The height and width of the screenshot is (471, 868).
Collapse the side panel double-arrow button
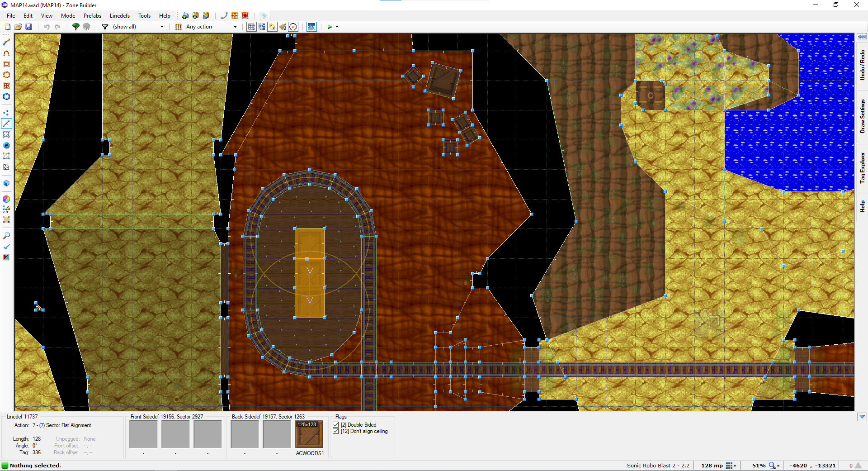tap(862, 37)
